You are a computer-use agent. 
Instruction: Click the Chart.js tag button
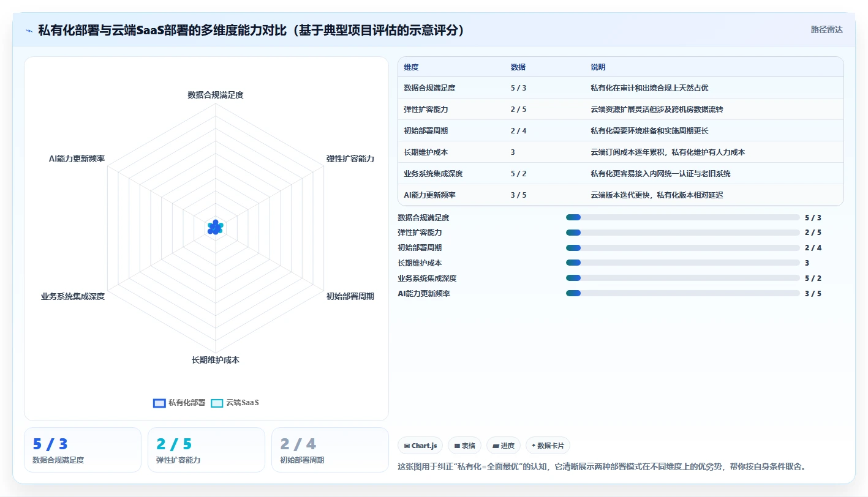420,446
